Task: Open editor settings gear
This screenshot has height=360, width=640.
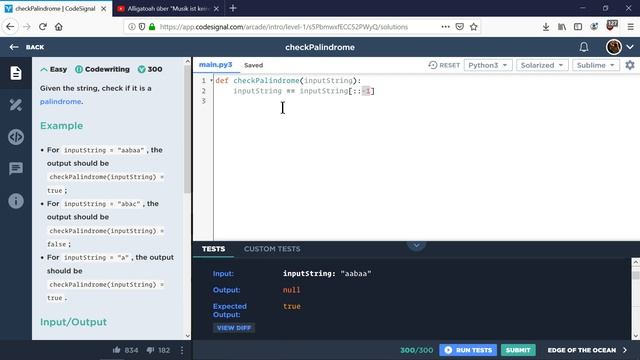Action: [x=630, y=65]
